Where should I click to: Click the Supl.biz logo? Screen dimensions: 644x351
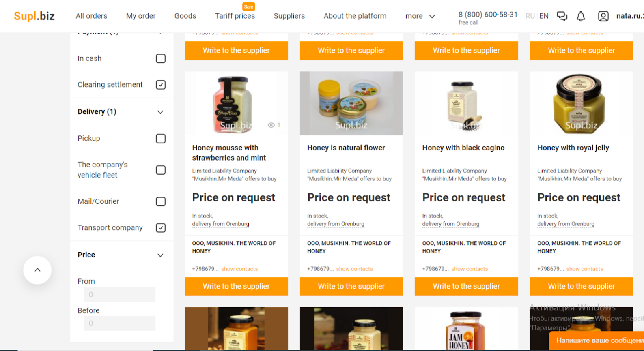pos(34,16)
